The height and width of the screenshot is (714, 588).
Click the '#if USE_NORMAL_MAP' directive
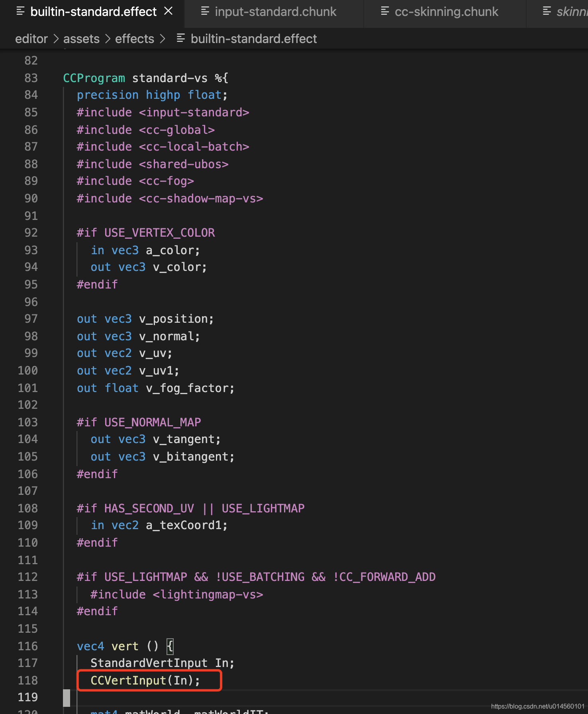coord(139,422)
